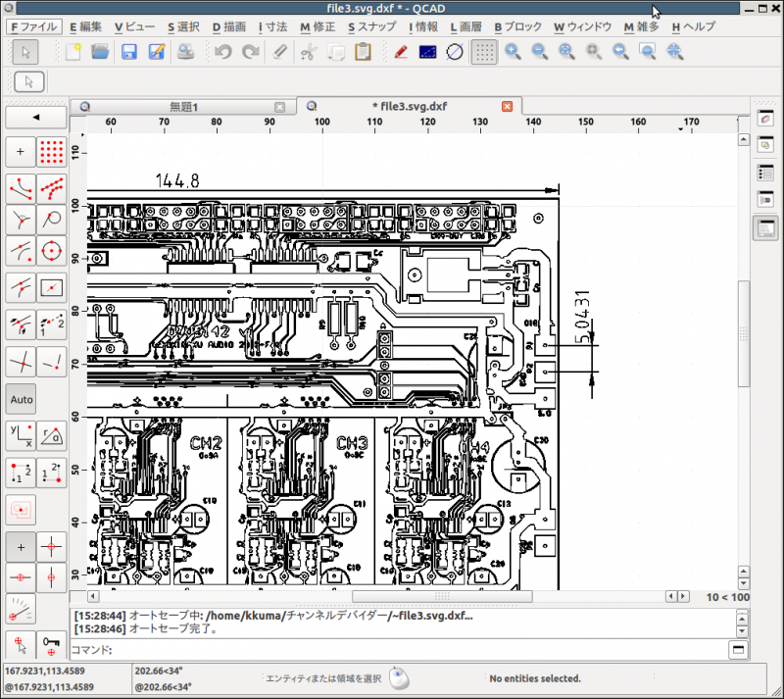Click the console scroll down arrow
This screenshot has width=784, height=699.
742,630
